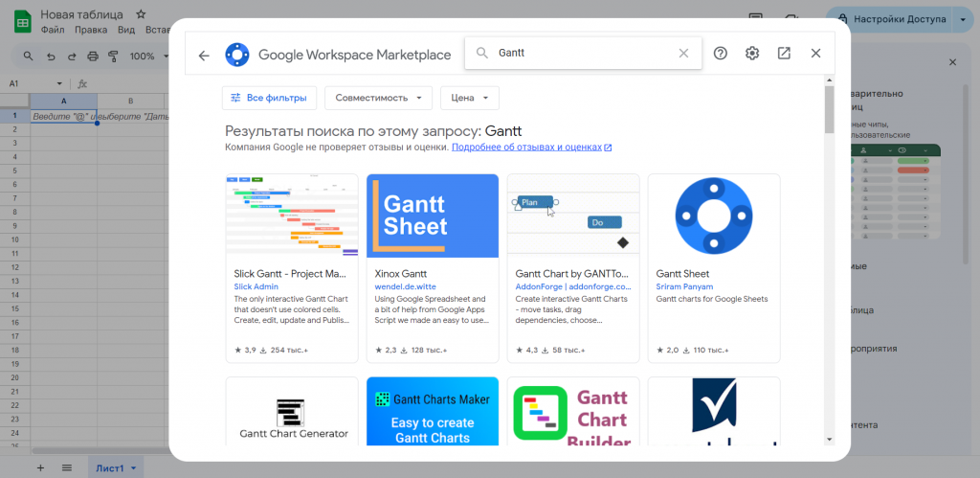Image resolution: width=980 pixels, height=478 pixels.
Task: Open the Файл menu
Action: (54, 30)
